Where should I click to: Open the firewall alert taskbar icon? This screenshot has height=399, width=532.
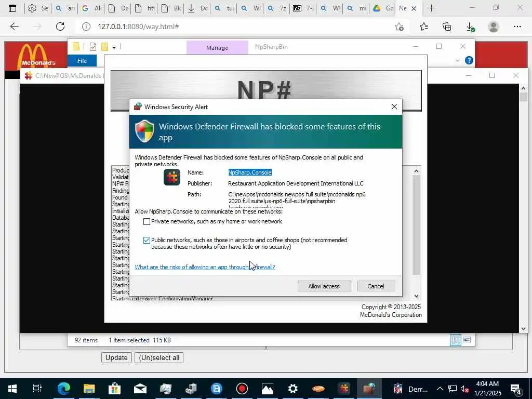(369, 389)
